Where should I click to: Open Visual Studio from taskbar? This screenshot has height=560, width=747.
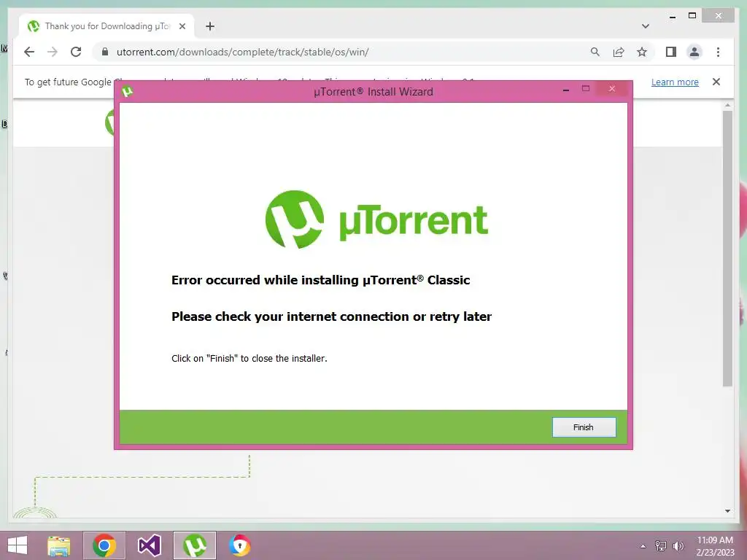point(150,545)
